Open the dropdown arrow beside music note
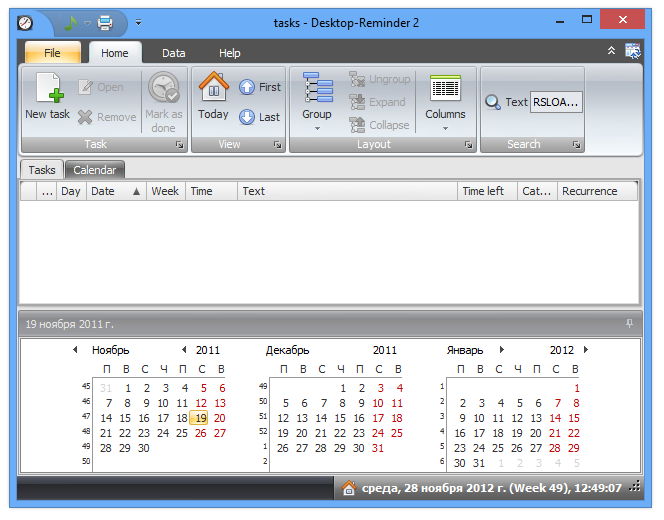This screenshot has width=664, height=520. 87,23
